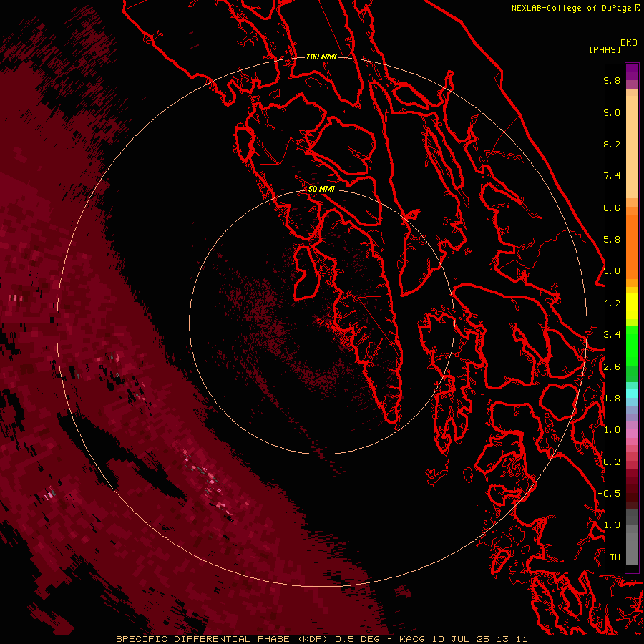Select the 9.8 value on legend
The width and height of the screenshot is (644, 644).
[612, 80]
